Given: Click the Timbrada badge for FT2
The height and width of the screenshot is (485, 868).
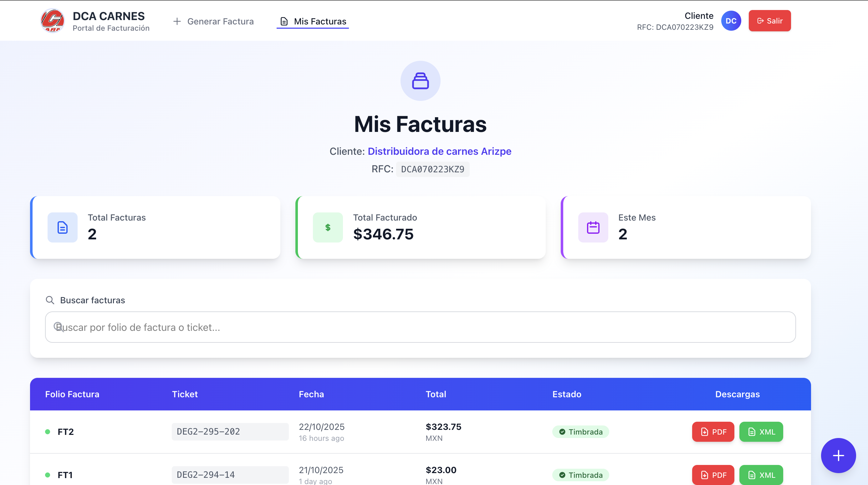Looking at the screenshot, I should click(x=580, y=432).
